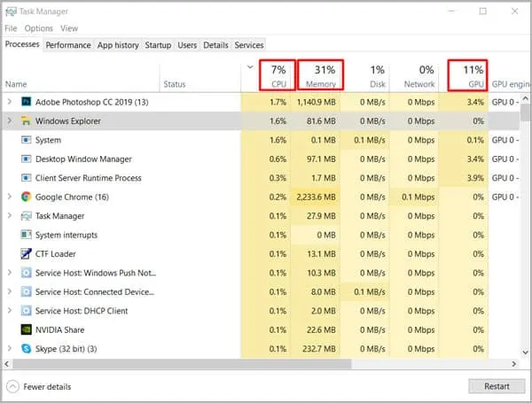Click the 0.1 Mbps network value
This screenshot has width=532, height=403.
(418, 197)
